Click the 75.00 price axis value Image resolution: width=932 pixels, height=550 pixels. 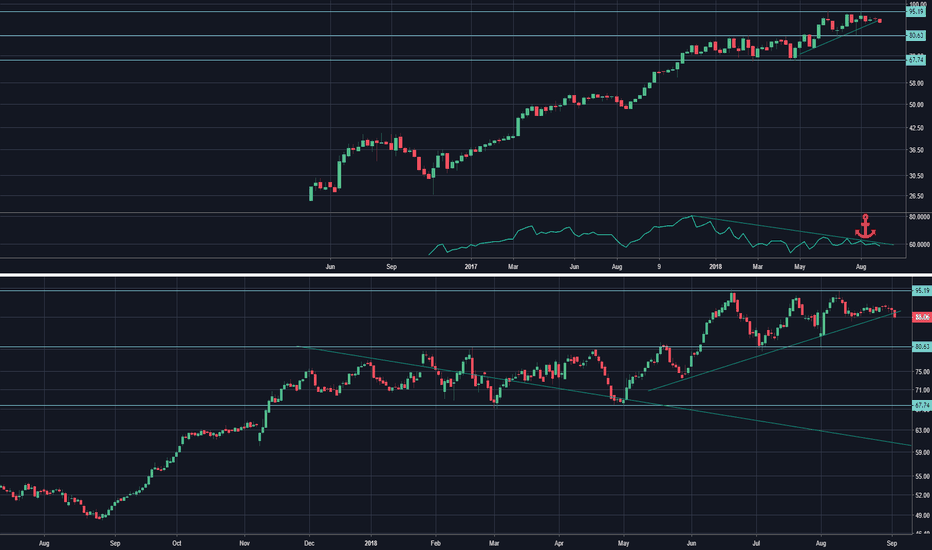click(922, 372)
